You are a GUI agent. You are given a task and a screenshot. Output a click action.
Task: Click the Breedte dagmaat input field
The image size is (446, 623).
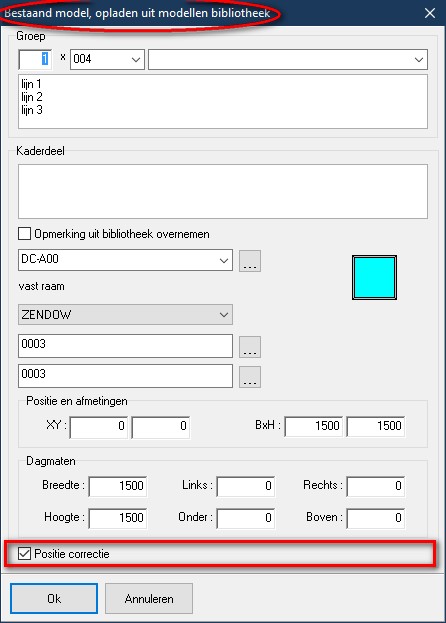[x=118, y=486]
